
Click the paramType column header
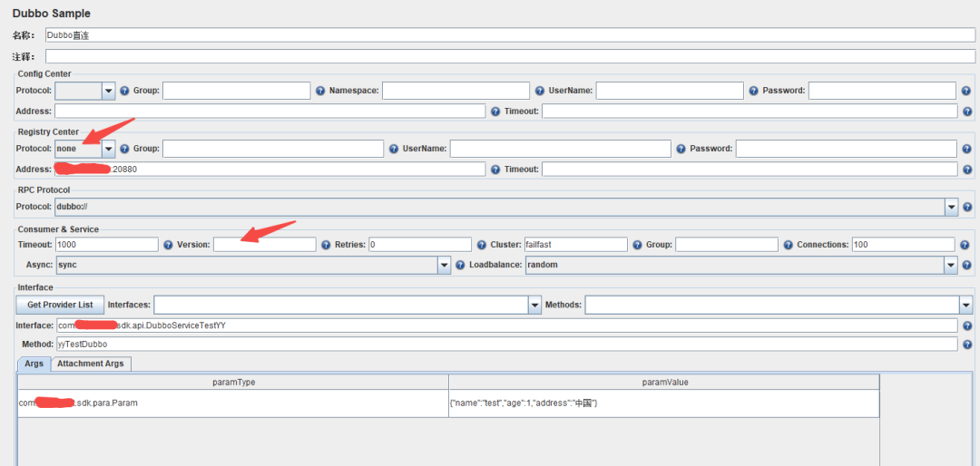pyautogui.click(x=233, y=383)
